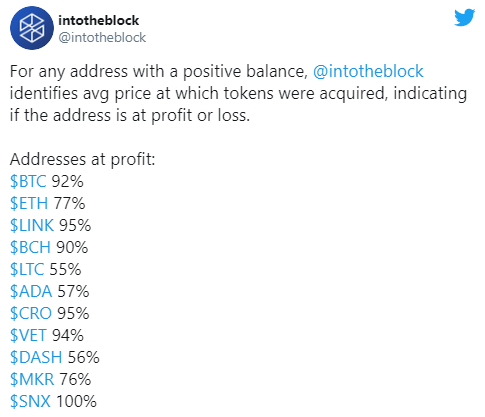Open the intotheblock profile avatar
This screenshot has height=417, width=485.
[x=32, y=28]
